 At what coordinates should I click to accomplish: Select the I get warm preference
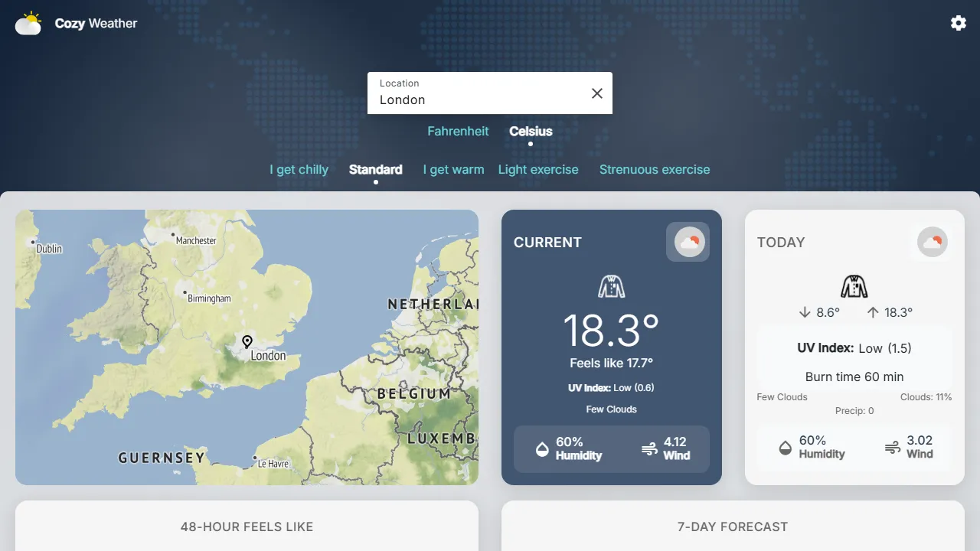tap(453, 169)
